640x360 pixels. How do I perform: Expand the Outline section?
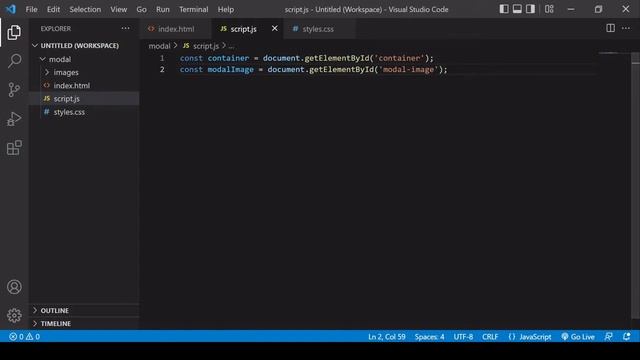(54, 311)
